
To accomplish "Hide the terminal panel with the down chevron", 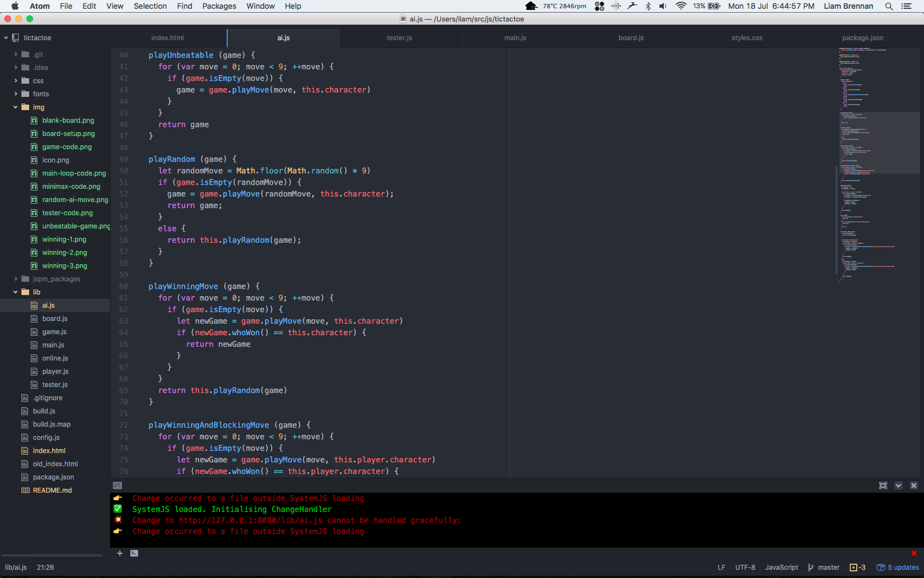I will [898, 486].
